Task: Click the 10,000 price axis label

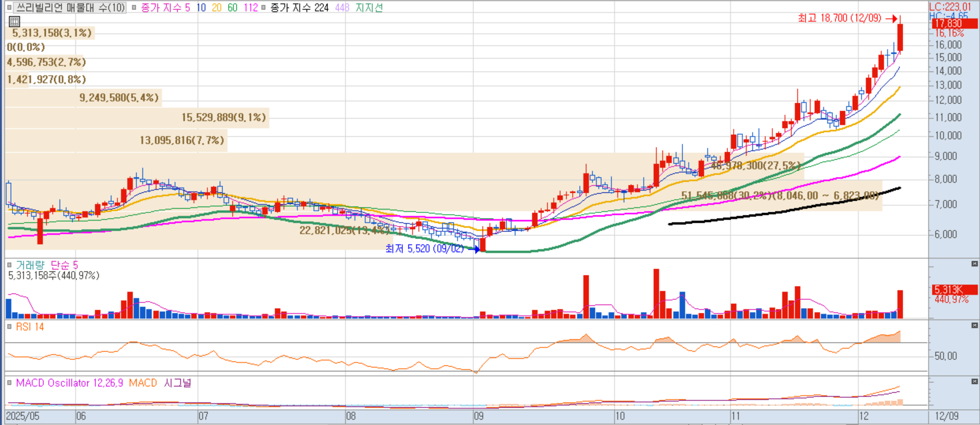Action: (x=948, y=136)
